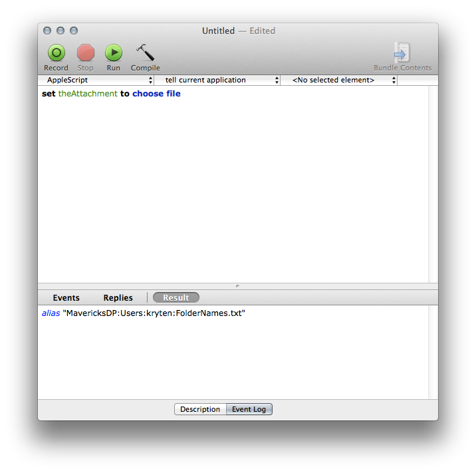Viewport: 476px width, 473px height.
Task: Click the alias result path text
Action: tap(144, 313)
